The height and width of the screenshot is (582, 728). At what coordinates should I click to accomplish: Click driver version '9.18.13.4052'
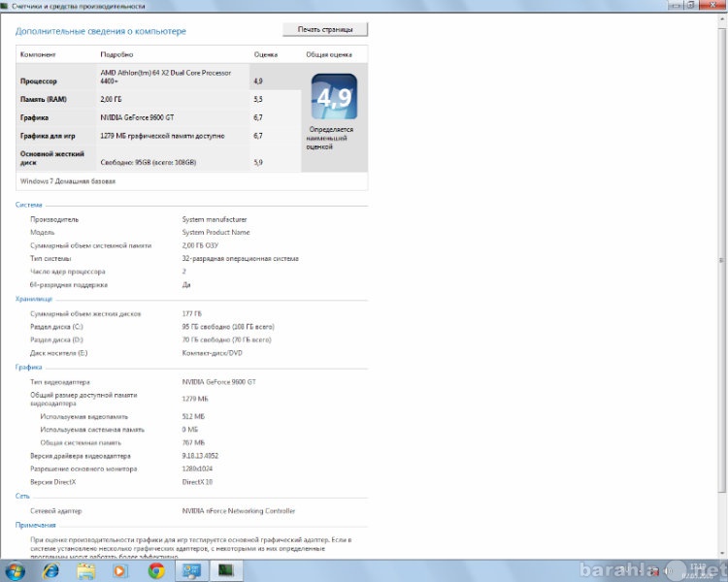point(200,456)
